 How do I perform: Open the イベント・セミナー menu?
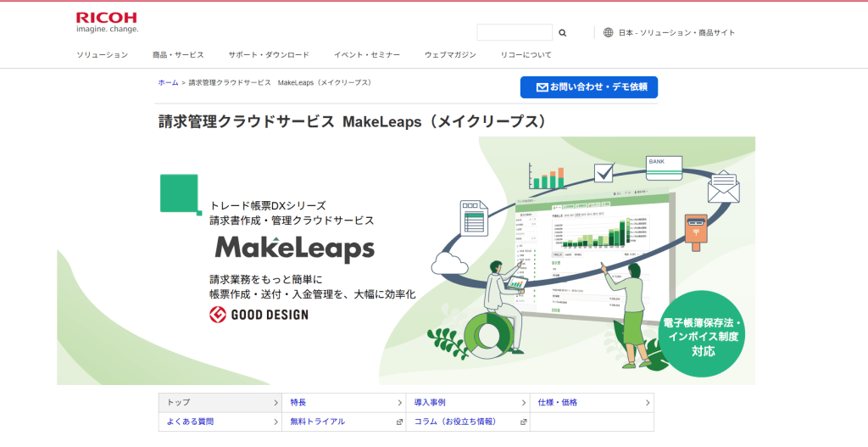(367, 55)
